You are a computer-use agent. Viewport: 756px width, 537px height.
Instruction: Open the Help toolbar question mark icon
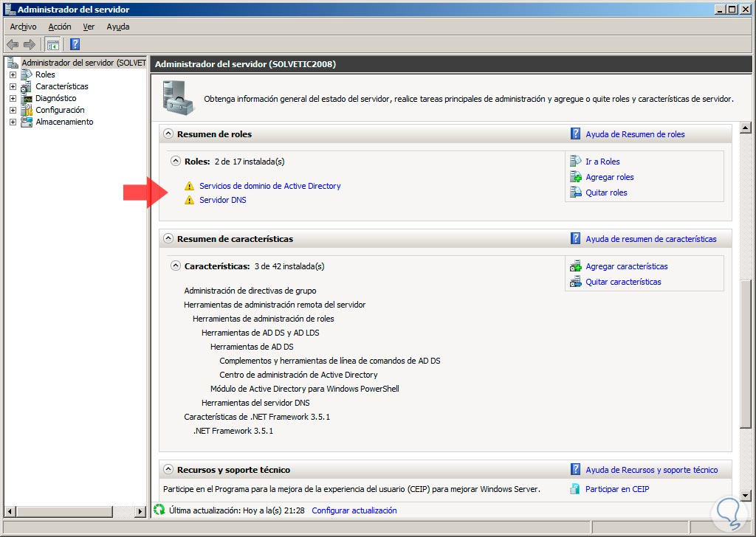pyautogui.click(x=75, y=45)
